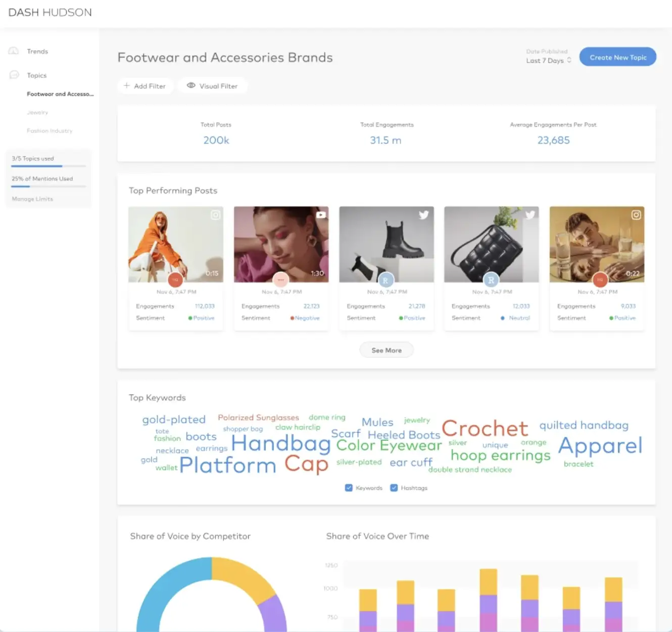Click the Trends sidebar icon
672x632 pixels.
click(x=14, y=51)
